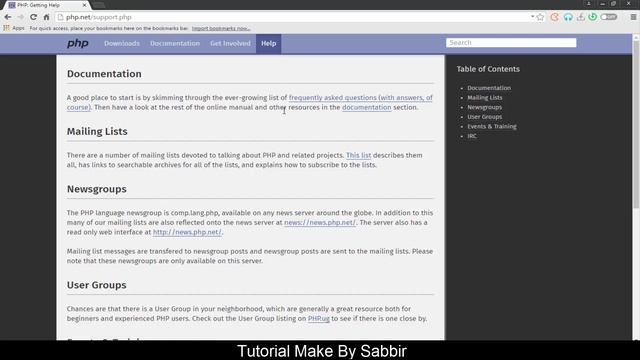Close the PHP: Getting Help tab
The height and width of the screenshot is (360, 640).
pos(84,5)
